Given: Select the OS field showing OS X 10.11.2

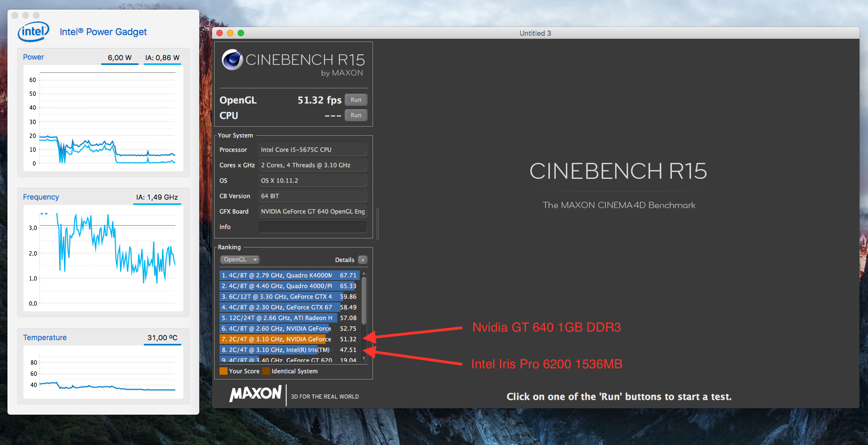Looking at the screenshot, I should pyautogui.click(x=313, y=180).
